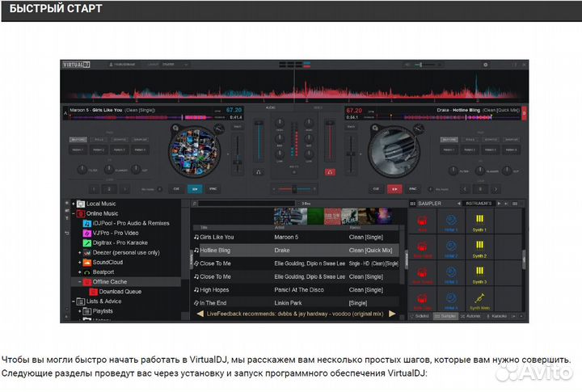This screenshot has height=392, width=582.
Task: Expand the SoundCloud tree node
Action: point(79,263)
